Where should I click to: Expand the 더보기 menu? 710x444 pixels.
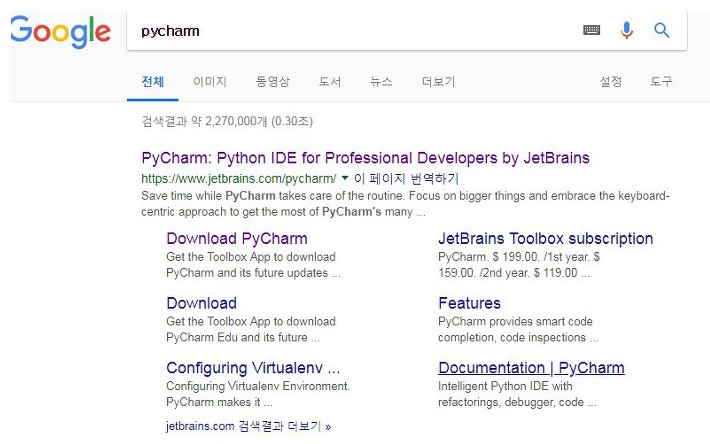click(438, 81)
